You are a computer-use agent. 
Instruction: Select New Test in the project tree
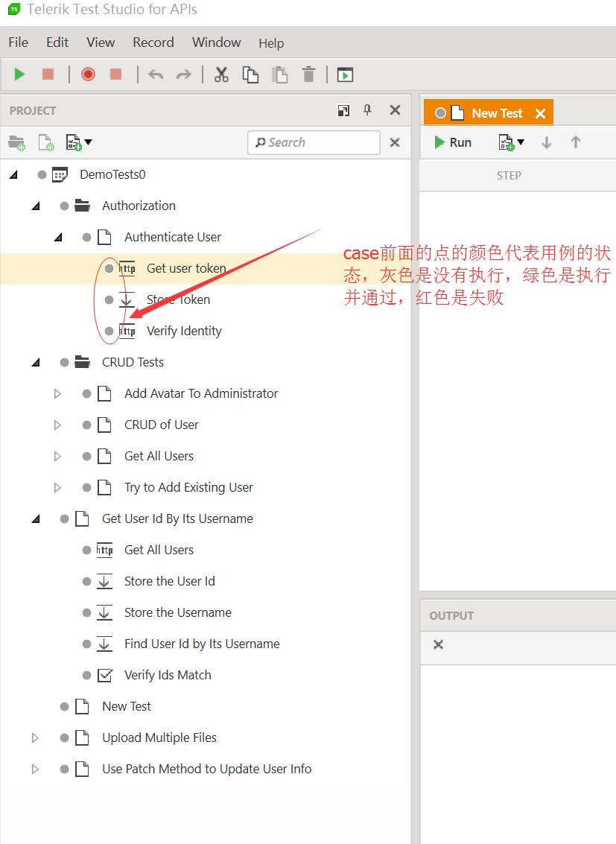click(127, 706)
